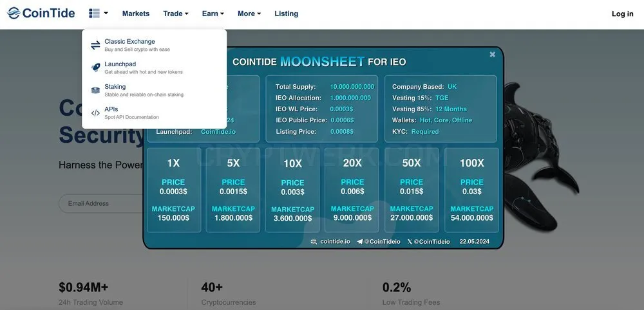
Task: Click the CoinTide logo
Action: click(41, 13)
